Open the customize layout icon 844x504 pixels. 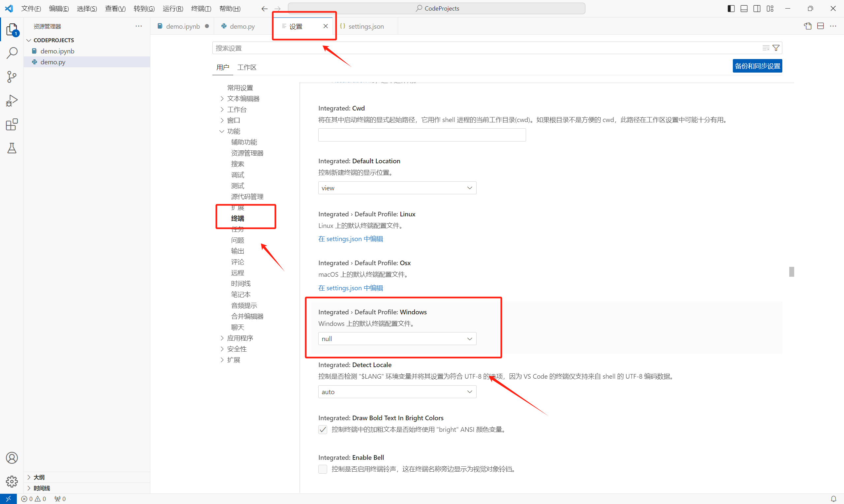pyautogui.click(x=770, y=9)
